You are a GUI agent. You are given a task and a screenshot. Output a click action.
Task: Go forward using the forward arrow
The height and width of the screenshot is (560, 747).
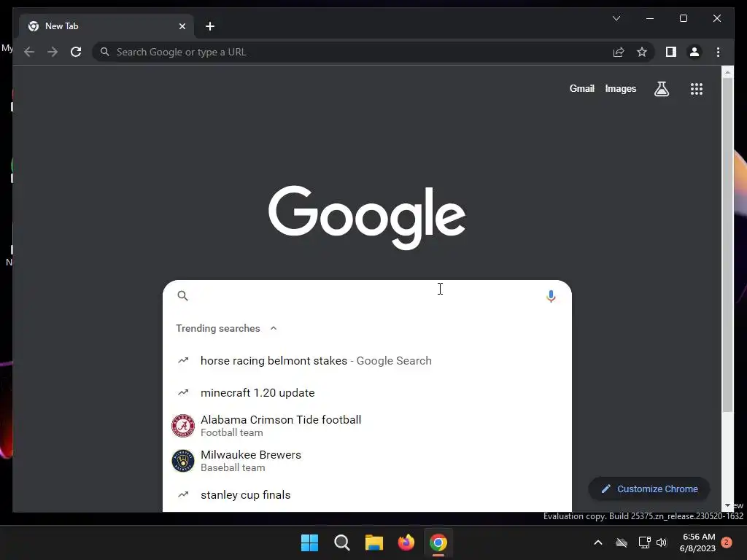click(x=53, y=52)
